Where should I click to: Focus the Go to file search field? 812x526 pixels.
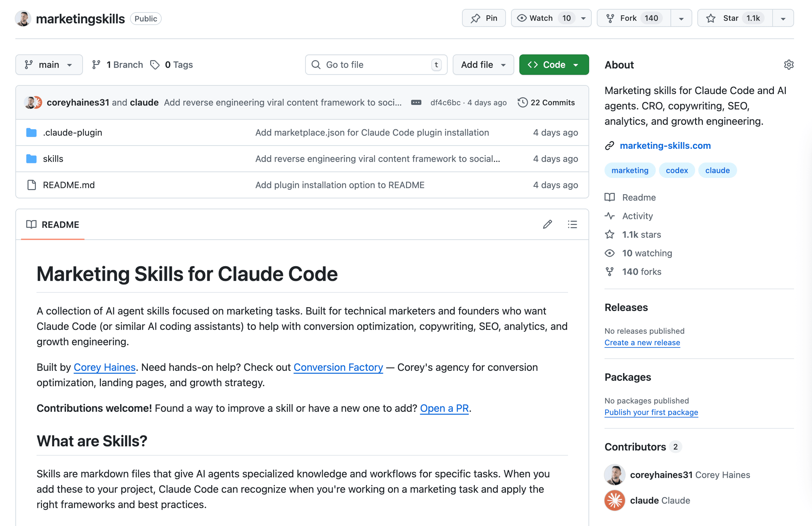point(375,65)
